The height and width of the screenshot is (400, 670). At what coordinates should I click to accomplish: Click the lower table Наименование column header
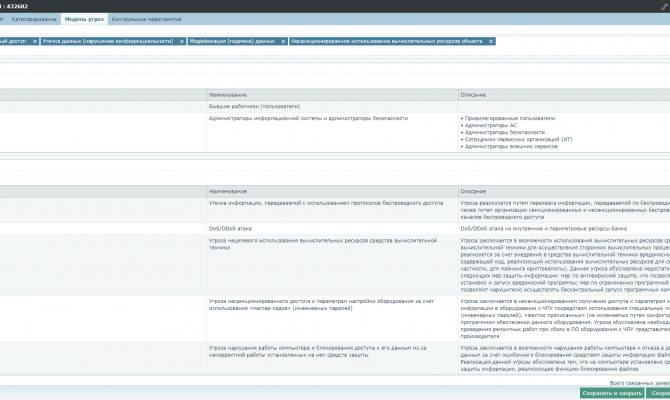332,191
